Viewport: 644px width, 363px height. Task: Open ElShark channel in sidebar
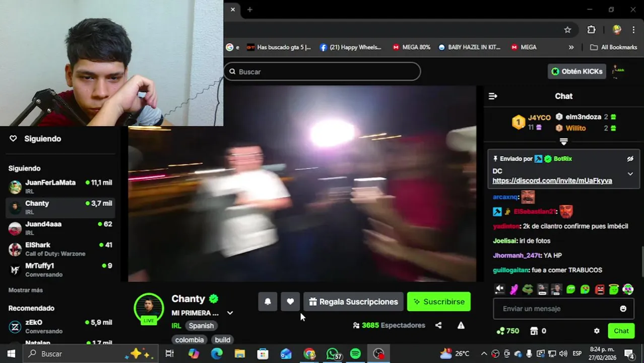click(60, 249)
